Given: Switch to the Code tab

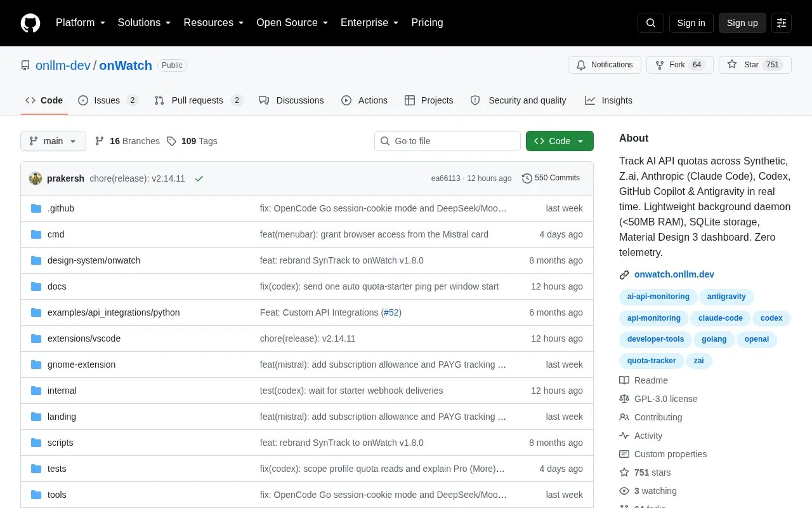Looking at the screenshot, I should pos(44,100).
